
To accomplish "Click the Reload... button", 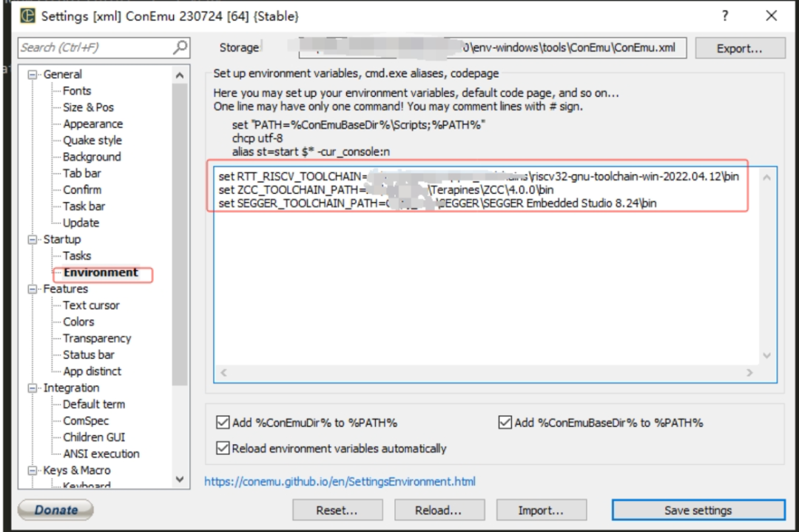I will (439, 510).
